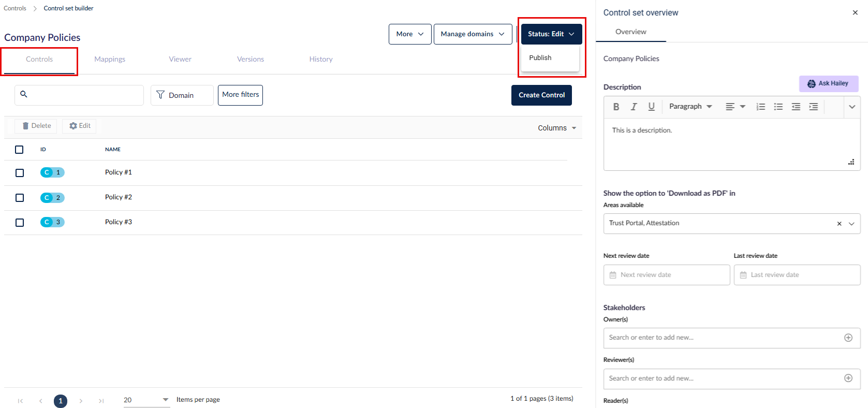The height and width of the screenshot is (408, 868).
Task: Switch to the Mappings tab
Action: point(110,60)
